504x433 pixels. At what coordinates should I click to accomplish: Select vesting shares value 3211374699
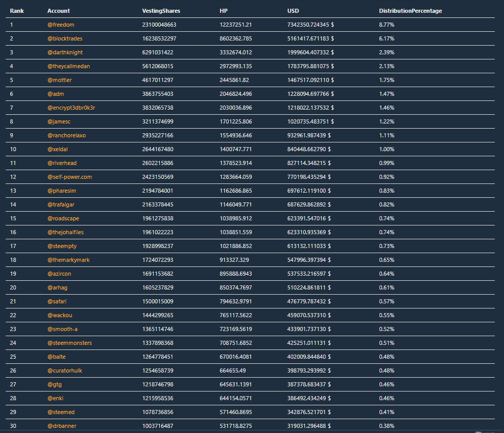pyautogui.click(x=158, y=121)
